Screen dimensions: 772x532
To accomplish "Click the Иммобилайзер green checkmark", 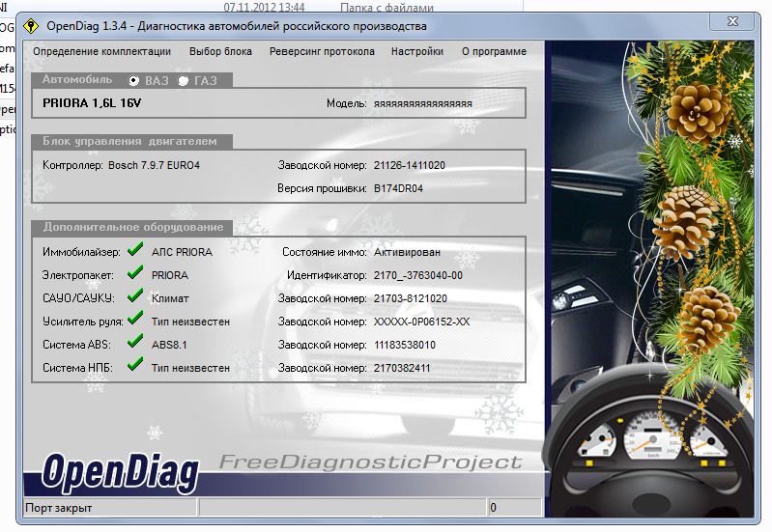I will (135, 249).
